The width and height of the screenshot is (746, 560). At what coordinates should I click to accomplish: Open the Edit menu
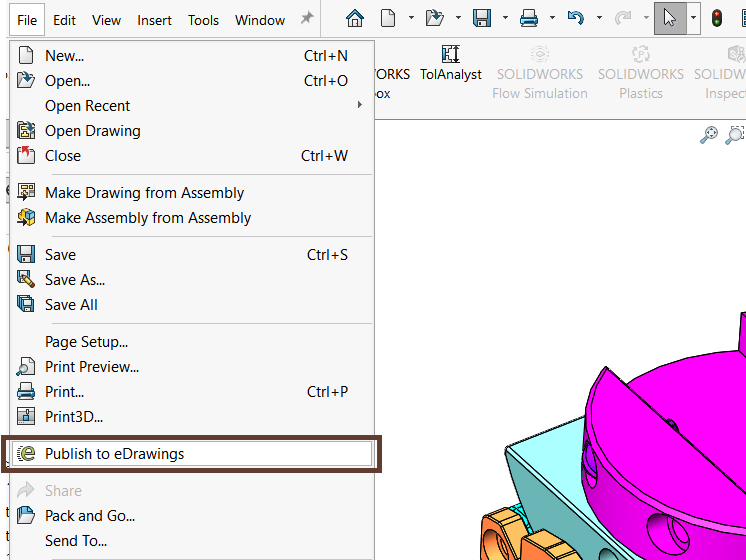coord(64,20)
